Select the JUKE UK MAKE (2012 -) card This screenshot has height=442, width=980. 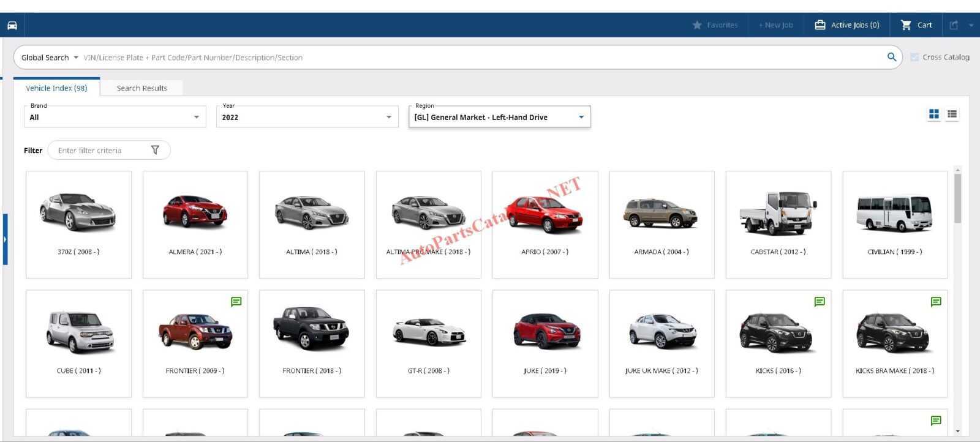[662, 343]
